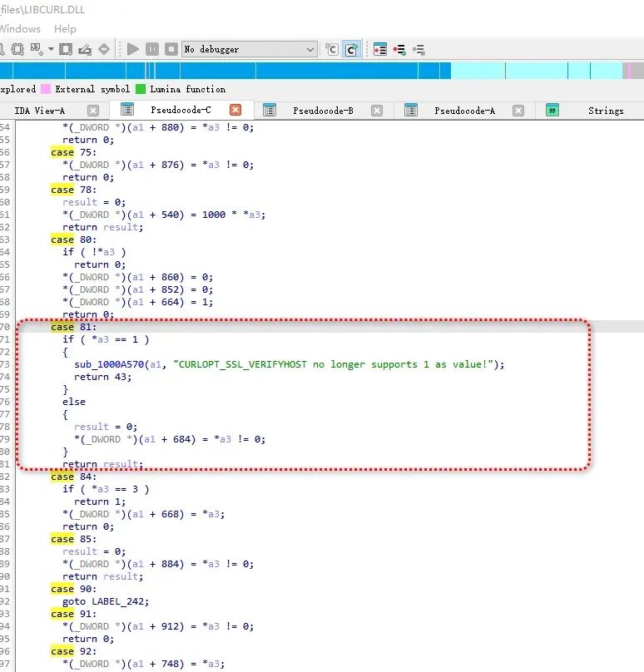Click the terminate process stop button

pyautogui.click(x=171, y=49)
